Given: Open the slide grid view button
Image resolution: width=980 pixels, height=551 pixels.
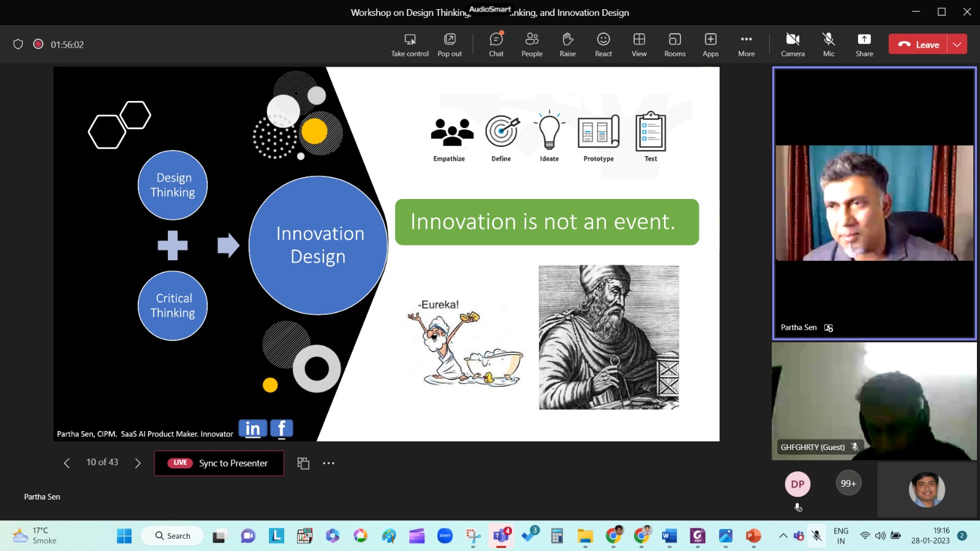Looking at the screenshot, I should click(x=303, y=463).
